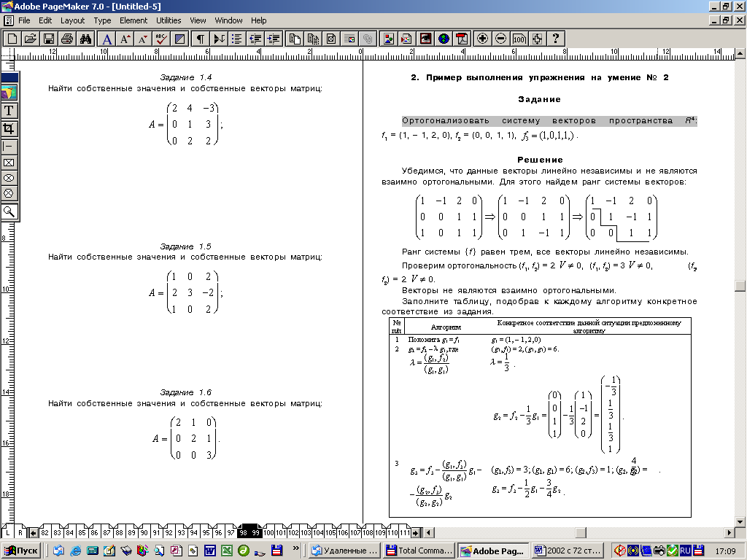
Task: Zoom out with the minus magnifier icon
Action: pos(500,39)
